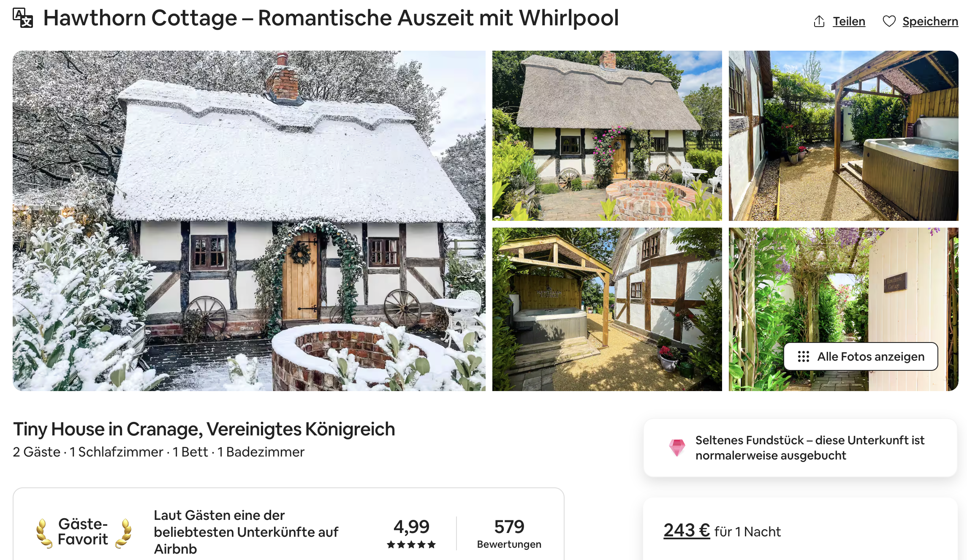Click the left laurel Gäste-Favorit icon

click(x=44, y=533)
